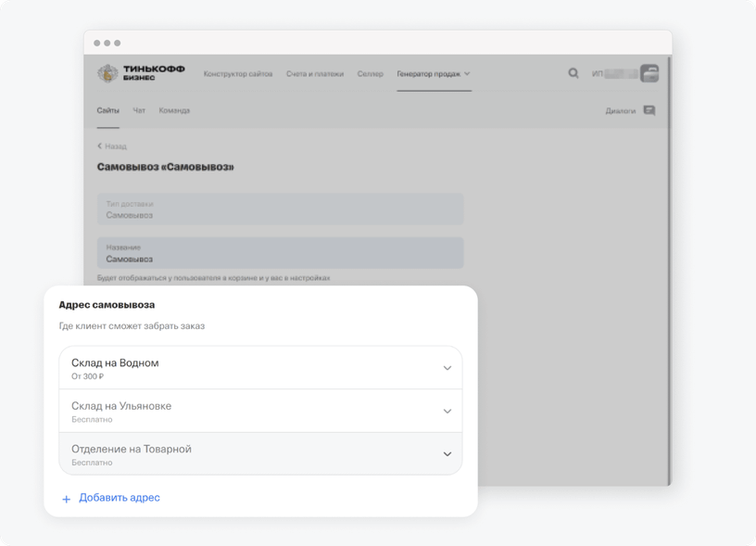Click the Самовывоз «Самовывоз» heading

(165, 167)
